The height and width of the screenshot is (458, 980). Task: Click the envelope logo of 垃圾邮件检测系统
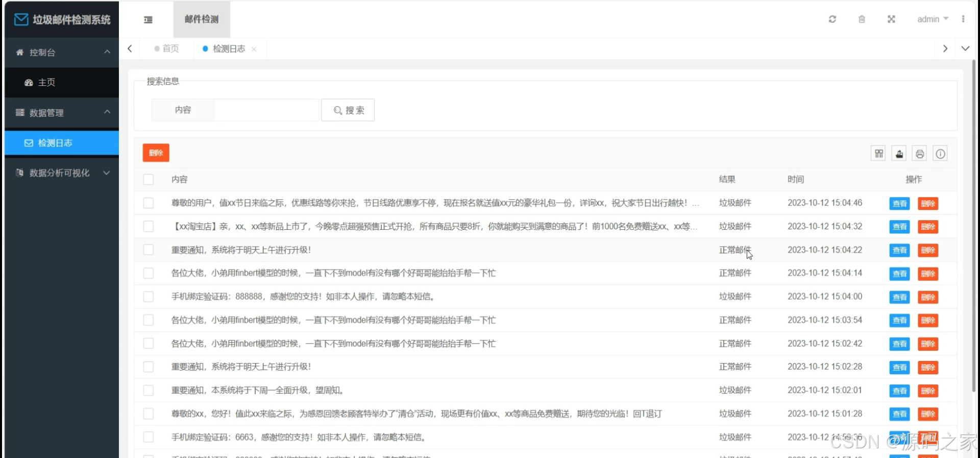(21, 19)
